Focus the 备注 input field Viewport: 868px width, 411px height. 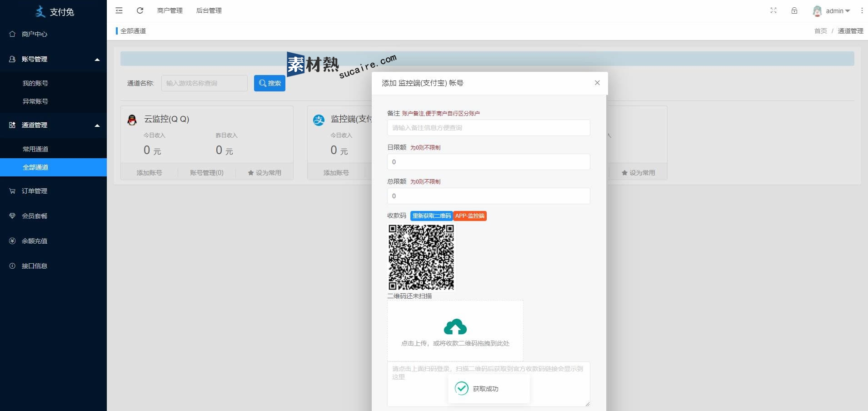489,128
